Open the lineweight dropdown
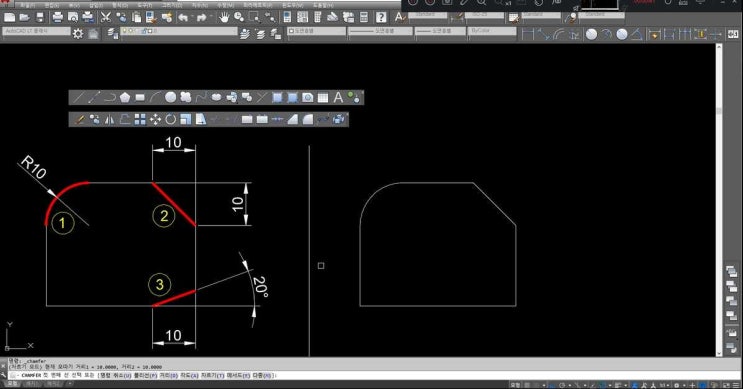743x389 pixels. (440, 31)
